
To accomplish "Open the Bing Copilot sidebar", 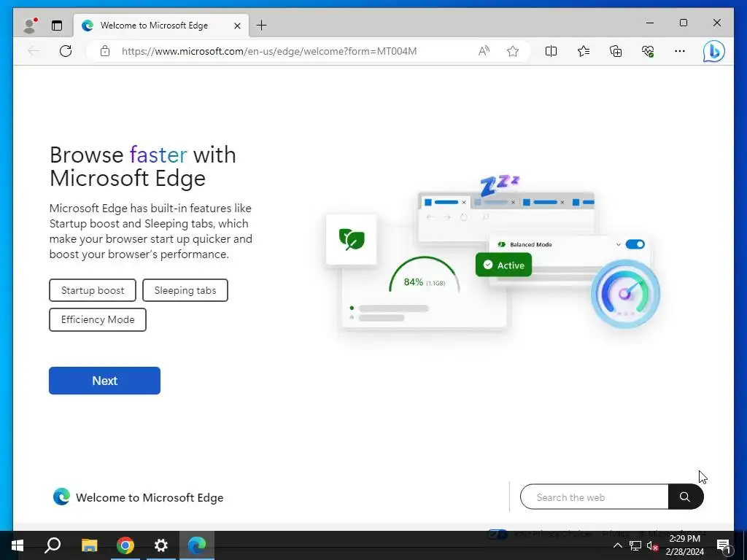I will tap(713, 52).
